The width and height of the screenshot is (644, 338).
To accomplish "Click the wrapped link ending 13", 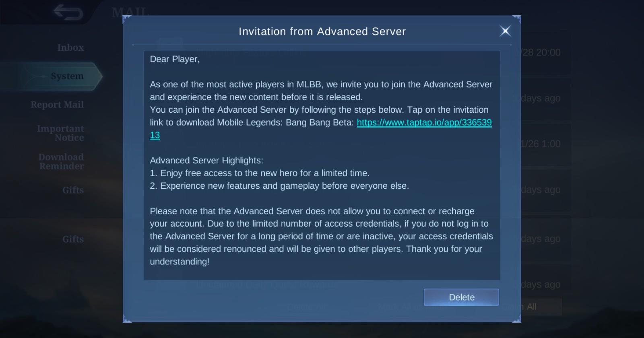I will (x=155, y=135).
